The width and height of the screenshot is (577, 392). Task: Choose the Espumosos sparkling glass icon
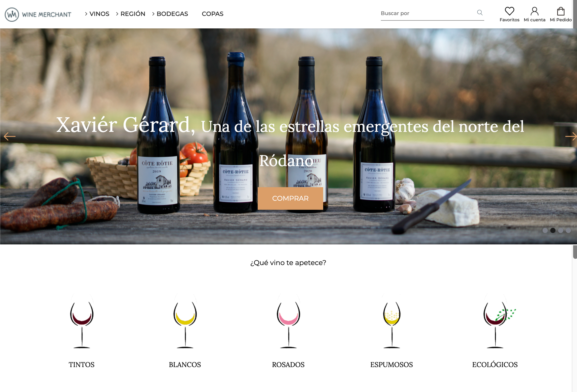pos(392,321)
